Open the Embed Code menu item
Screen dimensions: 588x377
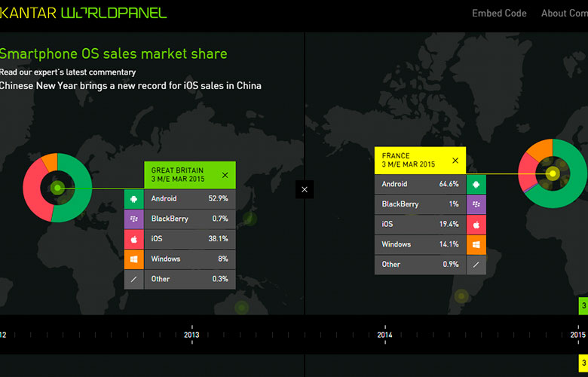(x=499, y=13)
